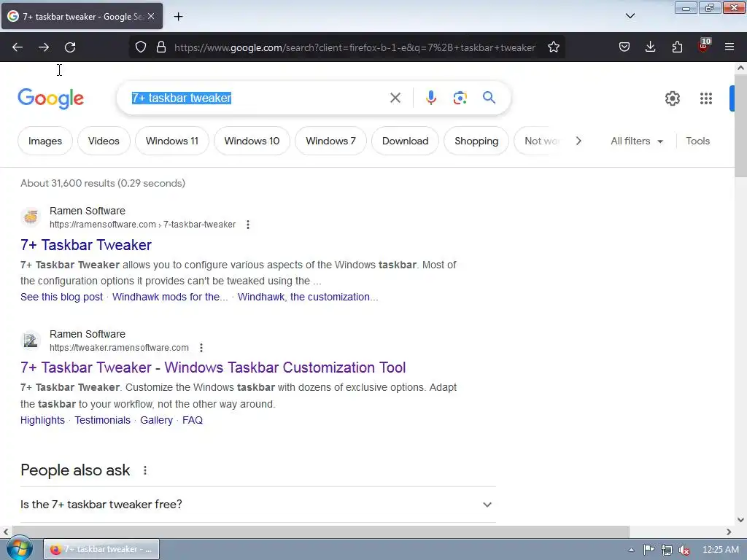Reload the current page

(70, 47)
